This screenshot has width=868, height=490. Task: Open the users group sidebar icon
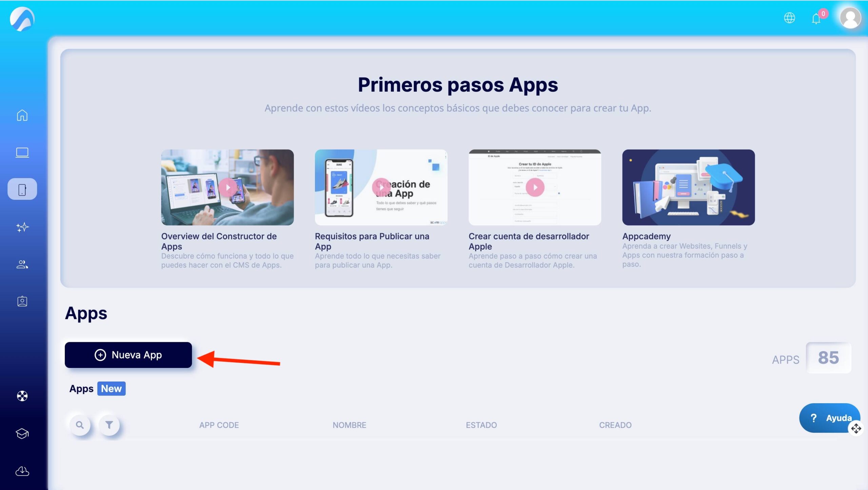[22, 264]
